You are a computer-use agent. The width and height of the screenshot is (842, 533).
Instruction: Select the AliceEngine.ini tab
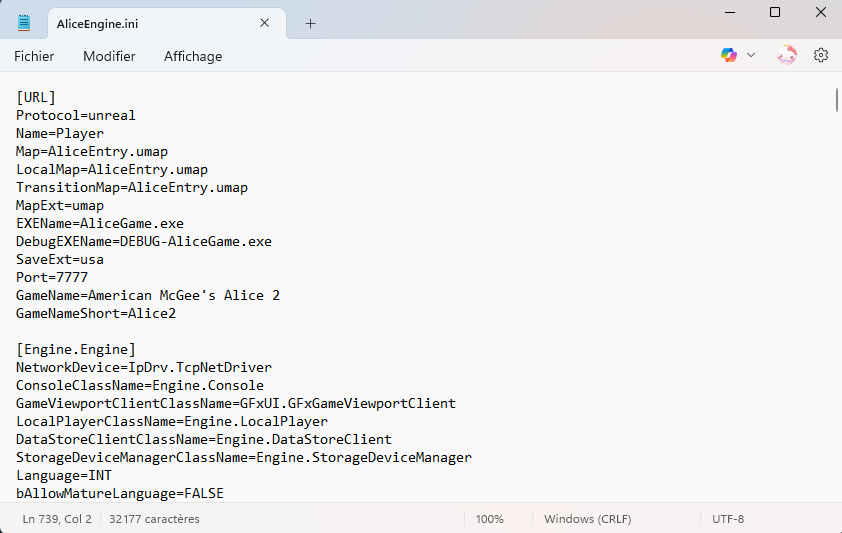(166, 24)
